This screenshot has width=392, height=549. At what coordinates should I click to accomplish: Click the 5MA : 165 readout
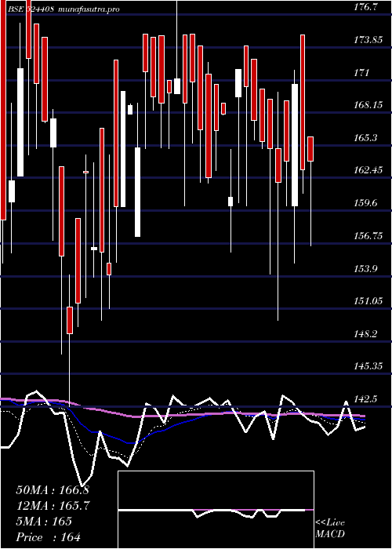coord(44,522)
